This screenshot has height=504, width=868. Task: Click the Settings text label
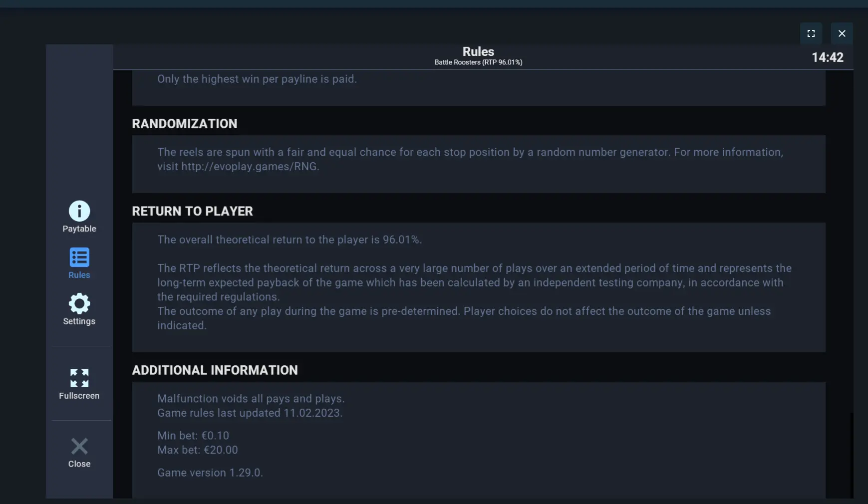(79, 321)
